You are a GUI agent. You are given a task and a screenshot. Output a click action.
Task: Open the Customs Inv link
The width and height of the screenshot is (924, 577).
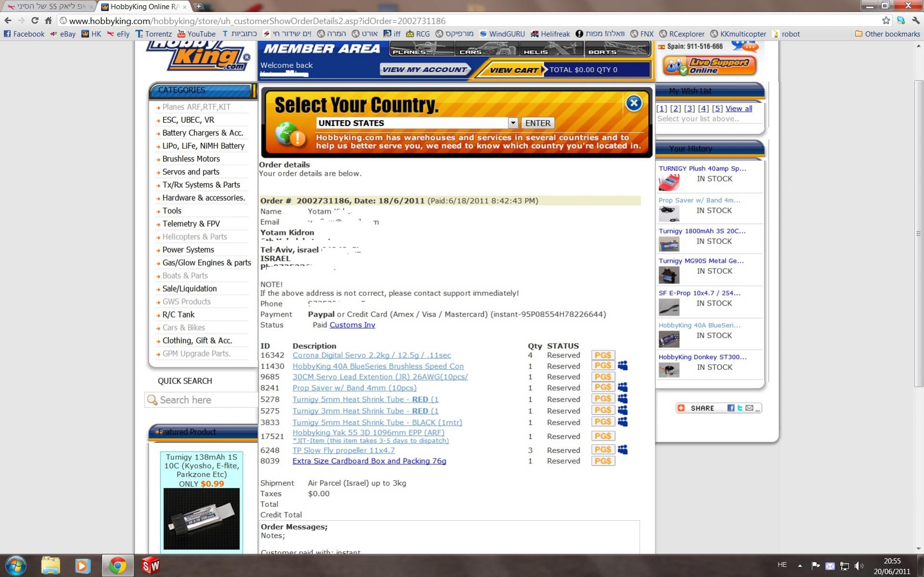[352, 325]
